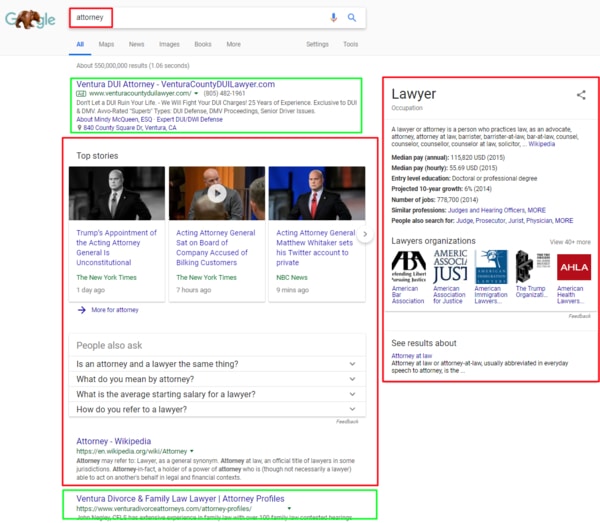Switch to the Images tab
The height and width of the screenshot is (523, 600).
169,44
